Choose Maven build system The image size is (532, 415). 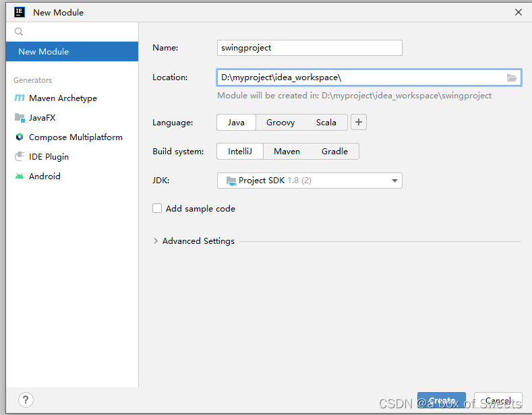(x=287, y=151)
